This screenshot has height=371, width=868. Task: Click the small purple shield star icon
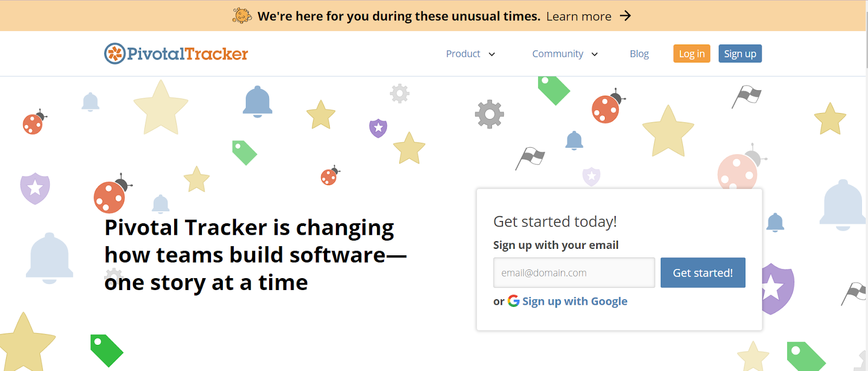coord(378,128)
